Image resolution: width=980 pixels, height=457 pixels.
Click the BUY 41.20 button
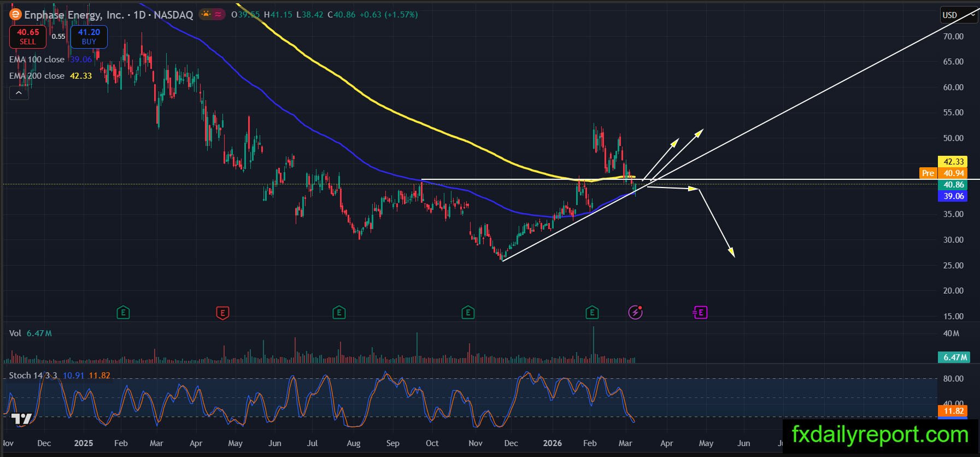click(89, 37)
